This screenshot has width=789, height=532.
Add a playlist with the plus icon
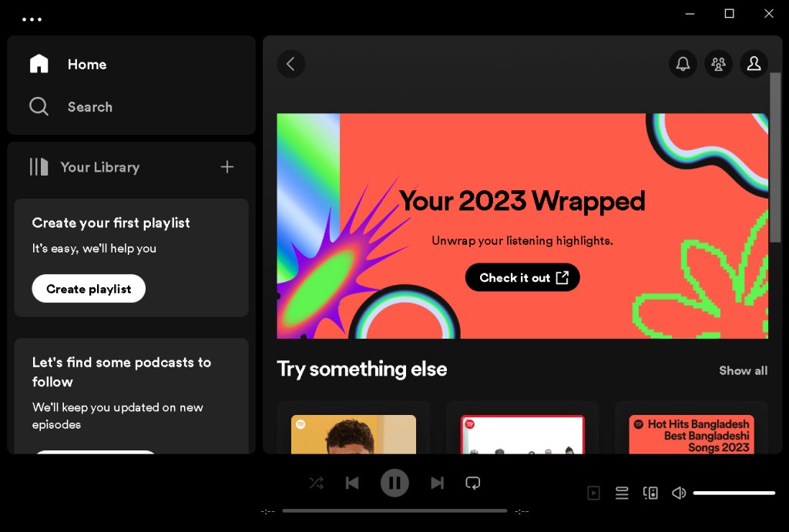point(227,166)
